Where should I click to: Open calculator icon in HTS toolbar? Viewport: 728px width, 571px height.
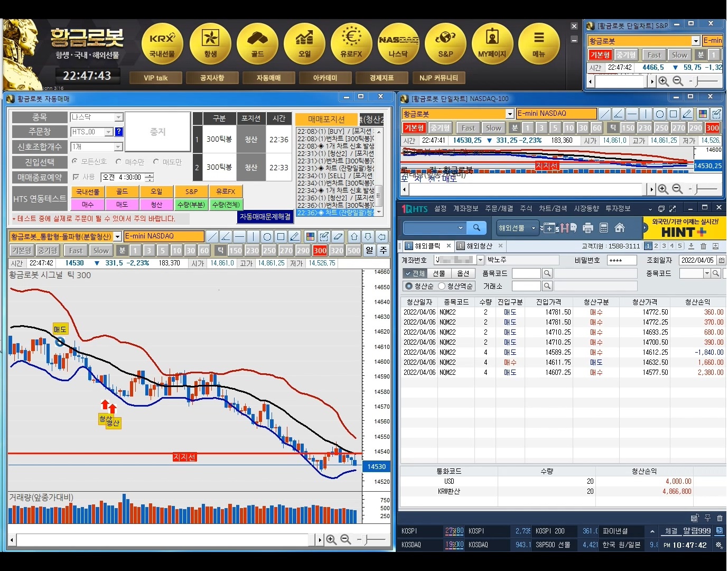(x=604, y=228)
